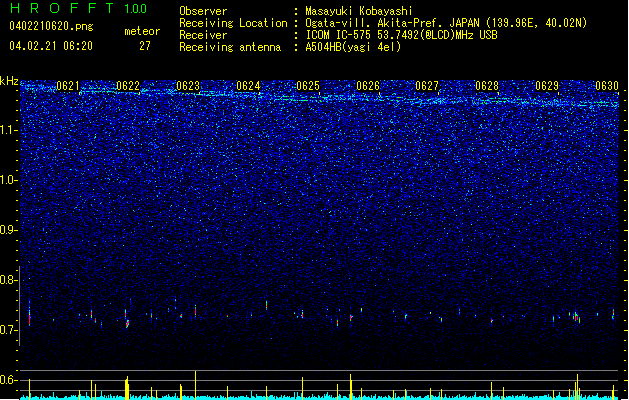Click the Ogata-vill. Akita-Pref. JAPAN location text

click(x=446, y=23)
